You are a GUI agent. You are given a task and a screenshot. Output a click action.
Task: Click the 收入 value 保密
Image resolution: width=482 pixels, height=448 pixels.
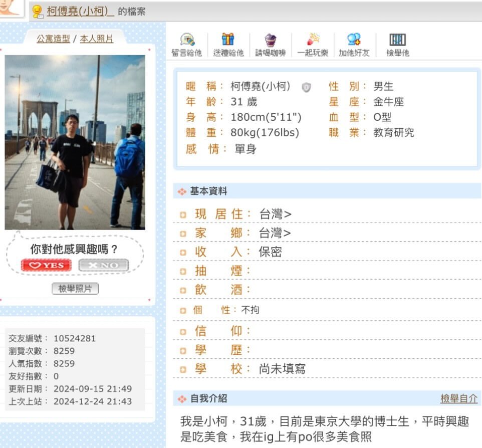click(x=270, y=252)
